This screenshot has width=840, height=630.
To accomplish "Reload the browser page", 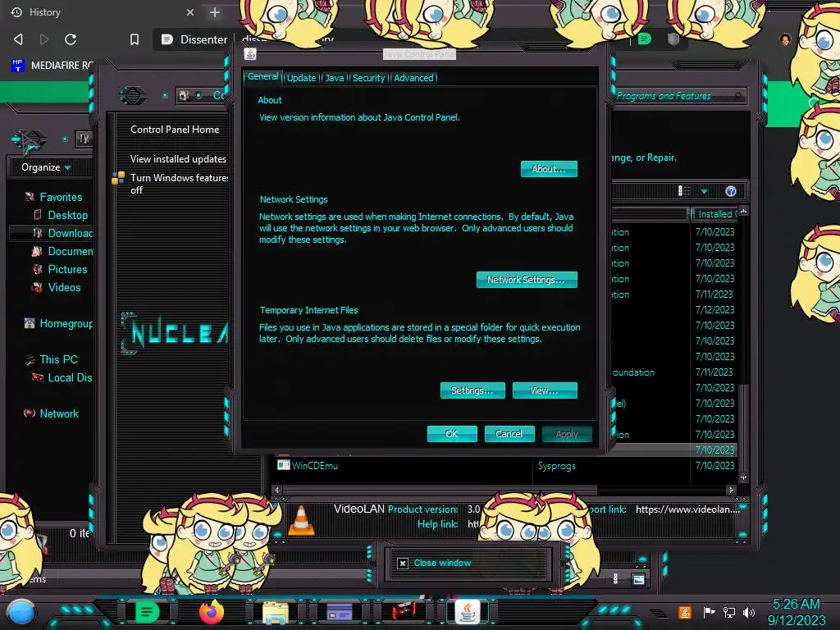I will (71, 39).
